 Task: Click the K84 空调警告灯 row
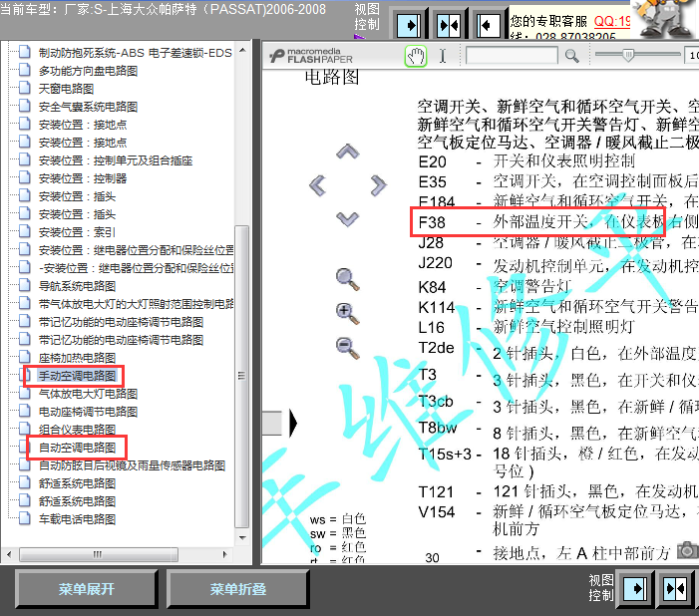click(x=495, y=287)
